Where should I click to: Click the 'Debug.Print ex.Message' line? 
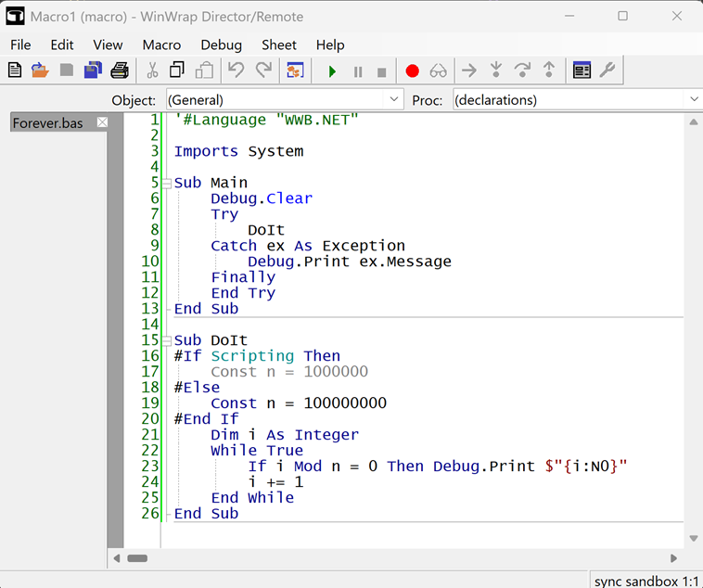[x=350, y=262]
